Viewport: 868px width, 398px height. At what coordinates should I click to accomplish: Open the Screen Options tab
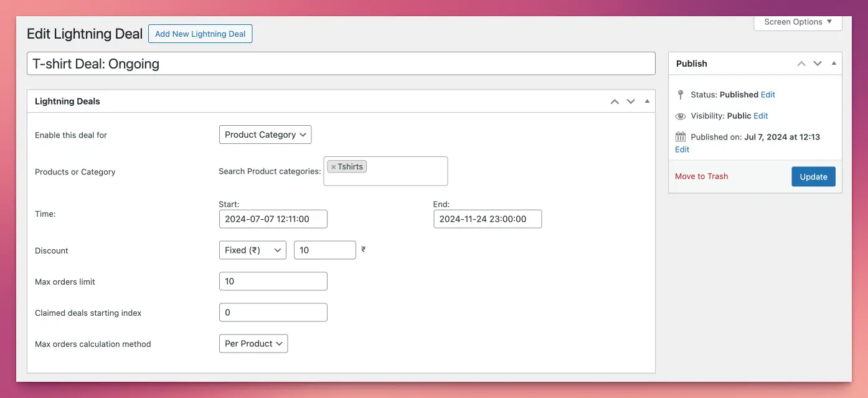tap(798, 22)
